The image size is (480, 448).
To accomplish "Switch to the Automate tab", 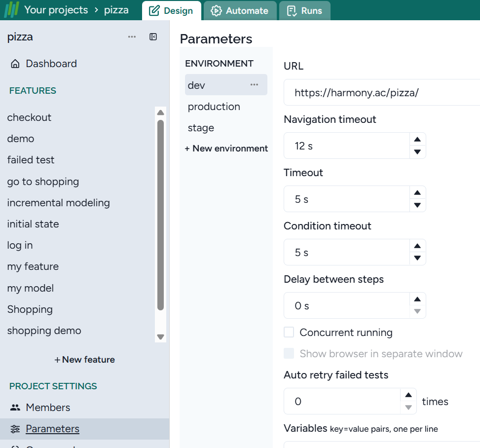I will pos(240,10).
